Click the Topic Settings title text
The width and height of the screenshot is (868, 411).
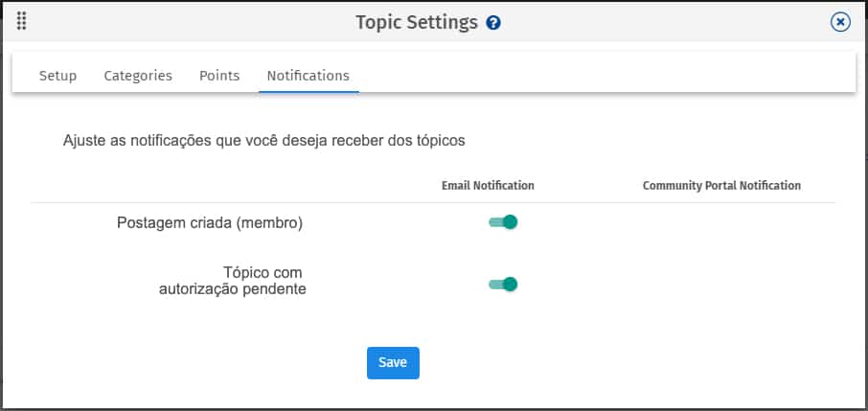pyautogui.click(x=417, y=23)
